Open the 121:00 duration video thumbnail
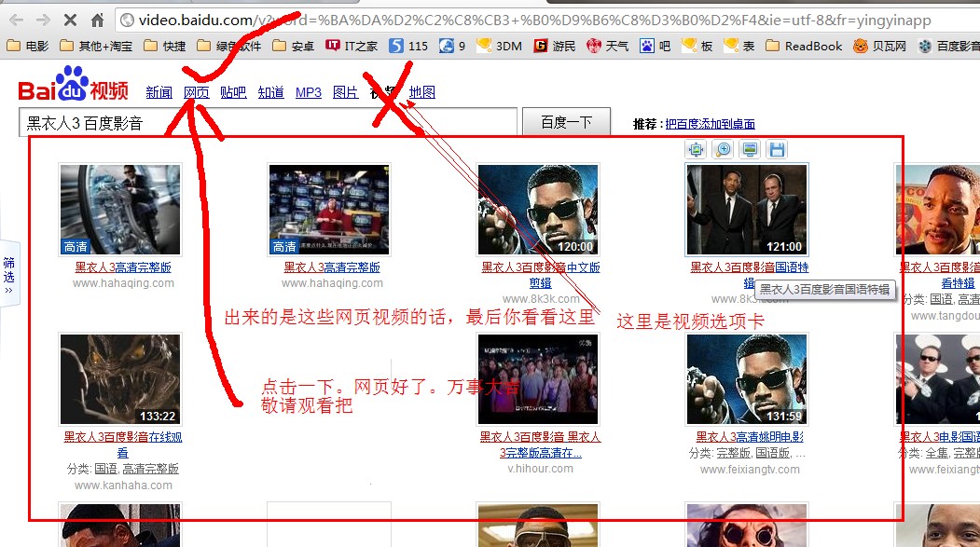 pyautogui.click(x=747, y=209)
